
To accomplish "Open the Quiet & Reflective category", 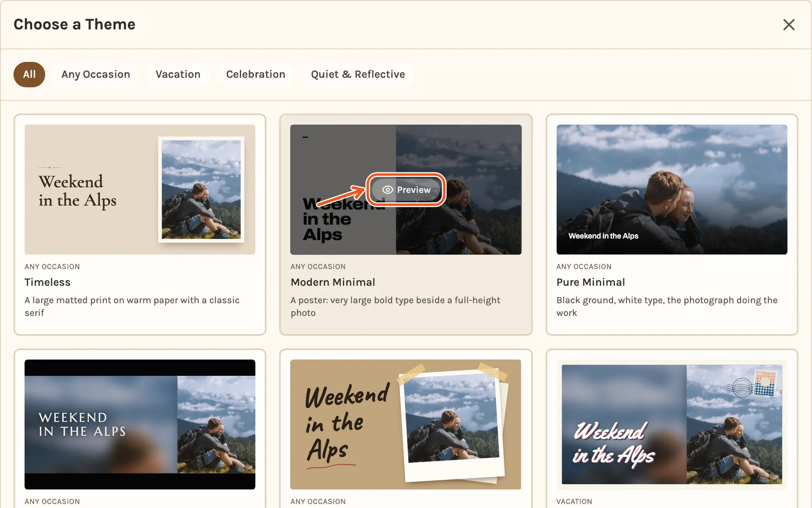I will (x=358, y=75).
